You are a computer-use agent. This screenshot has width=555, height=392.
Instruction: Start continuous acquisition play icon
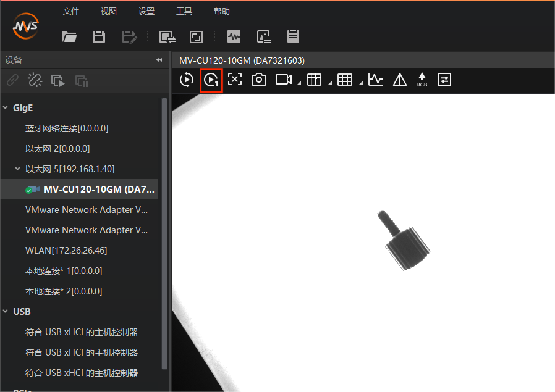pyautogui.click(x=187, y=80)
